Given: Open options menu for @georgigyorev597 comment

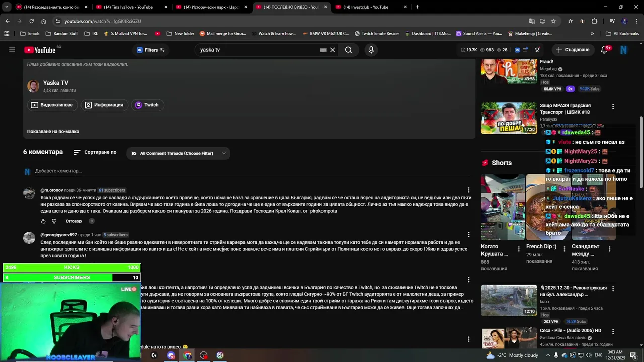Looking at the screenshot, I should click(469, 235).
